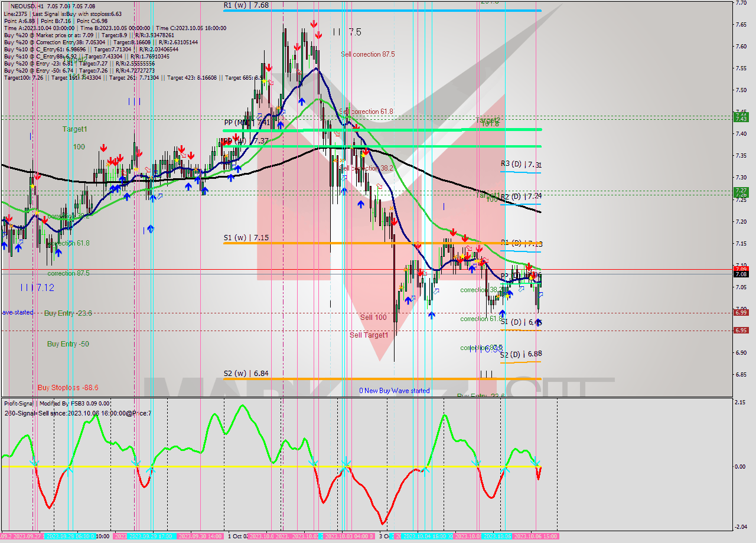
Task: Select the 'I I 7.5' wave label
Action: pyautogui.click(x=347, y=32)
